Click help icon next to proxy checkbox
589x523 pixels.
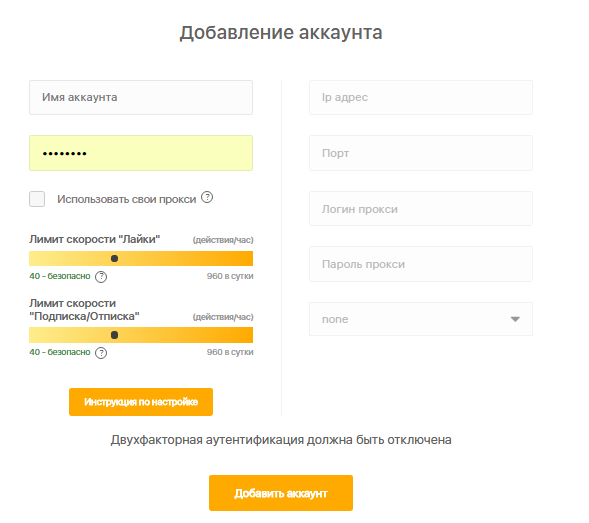pyautogui.click(x=207, y=197)
